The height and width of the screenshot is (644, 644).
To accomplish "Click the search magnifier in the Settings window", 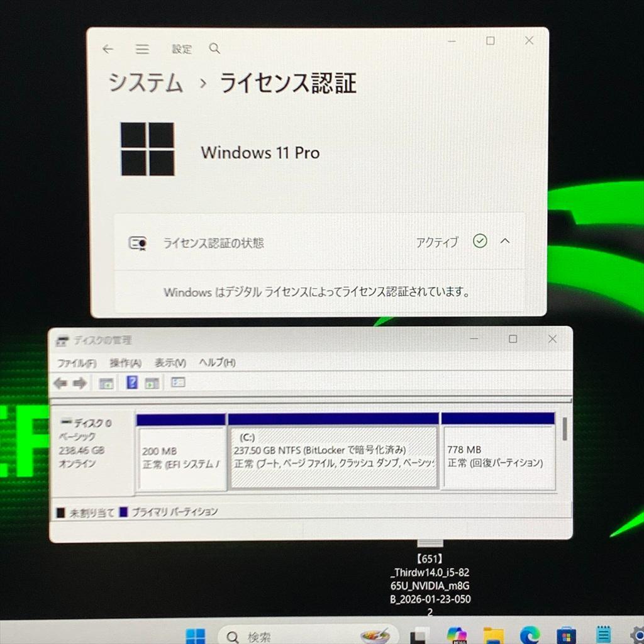I will click(x=214, y=48).
